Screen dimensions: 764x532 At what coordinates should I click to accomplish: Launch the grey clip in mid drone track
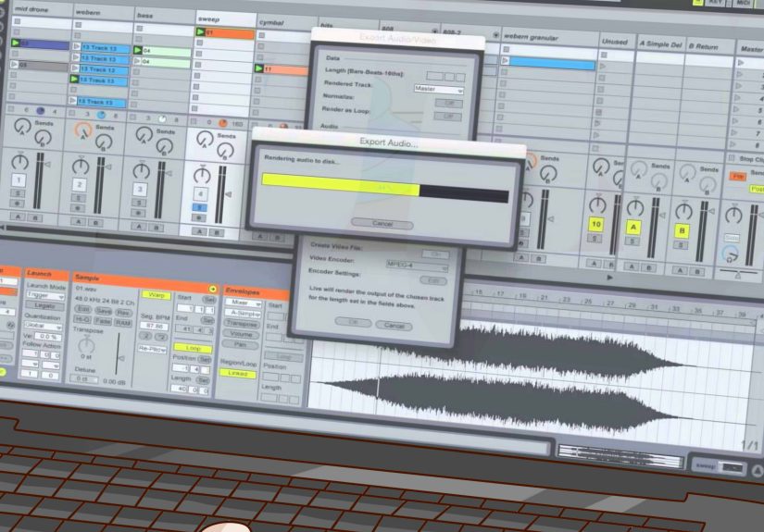click(x=14, y=64)
